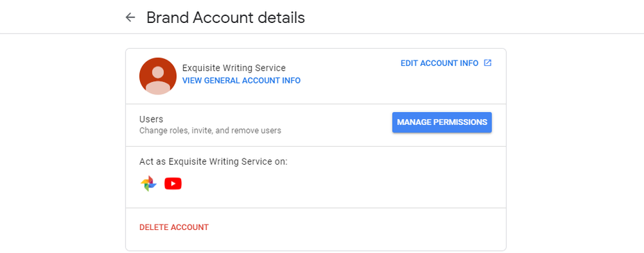This screenshot has width=644, height=253.
Task: Open the Edit Account Info link
Action: [439, 63]
